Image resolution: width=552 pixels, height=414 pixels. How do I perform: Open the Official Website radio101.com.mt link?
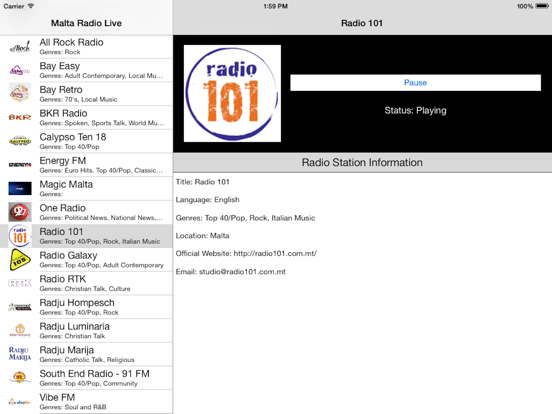(x=275, y=253)
